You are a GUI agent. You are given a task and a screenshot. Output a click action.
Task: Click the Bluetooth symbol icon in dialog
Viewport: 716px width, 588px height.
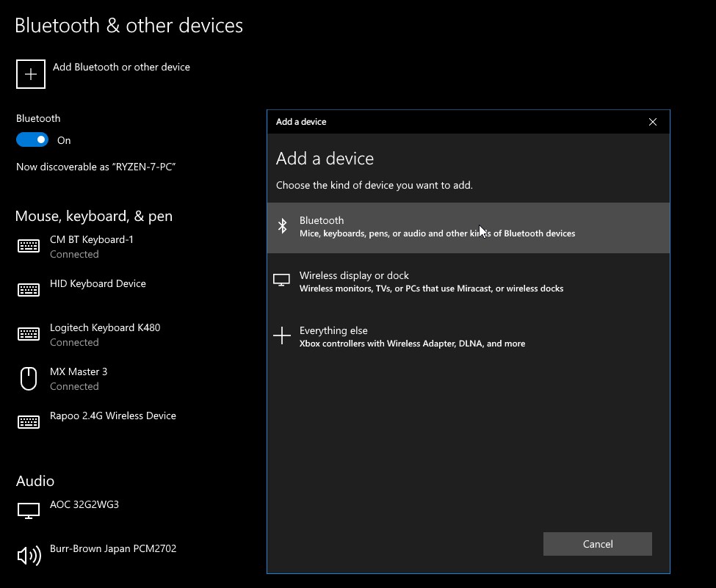282,226
